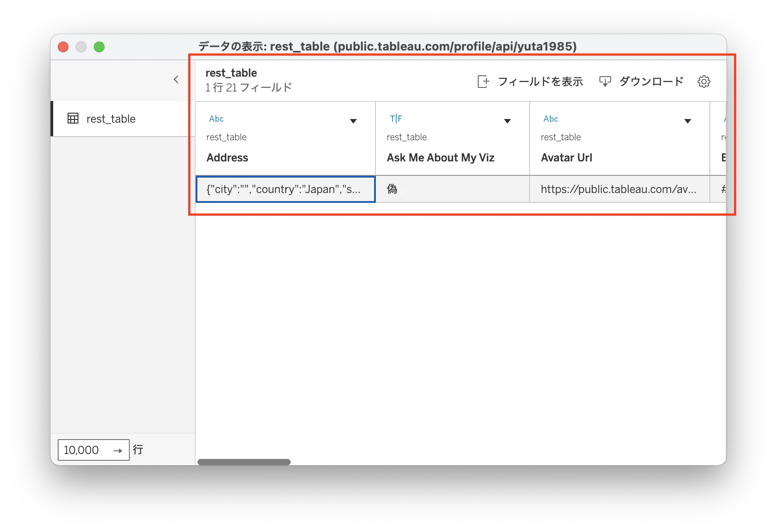Viewport: 777px width, 532px height.
Task: Click the フィールドを表示 button
Action: [x=530, y=82]
